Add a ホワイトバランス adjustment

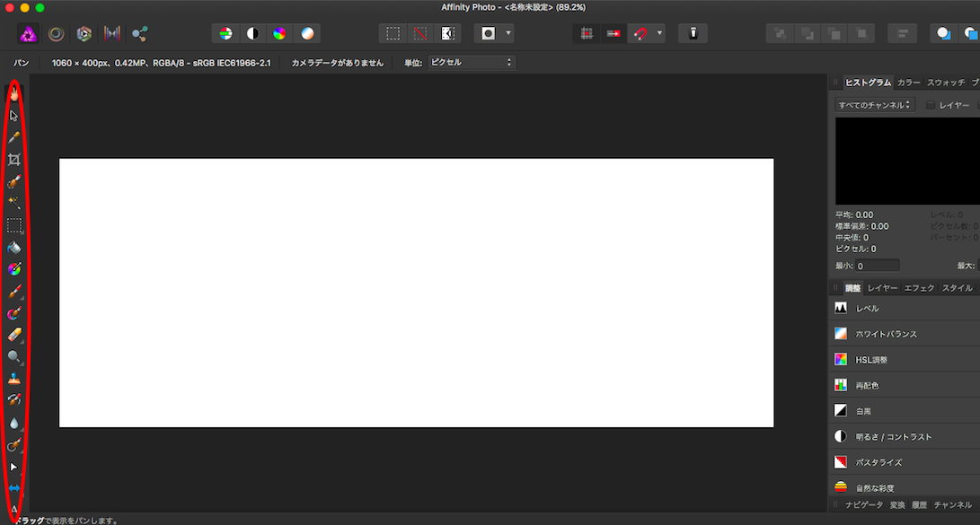coord(886,334)
